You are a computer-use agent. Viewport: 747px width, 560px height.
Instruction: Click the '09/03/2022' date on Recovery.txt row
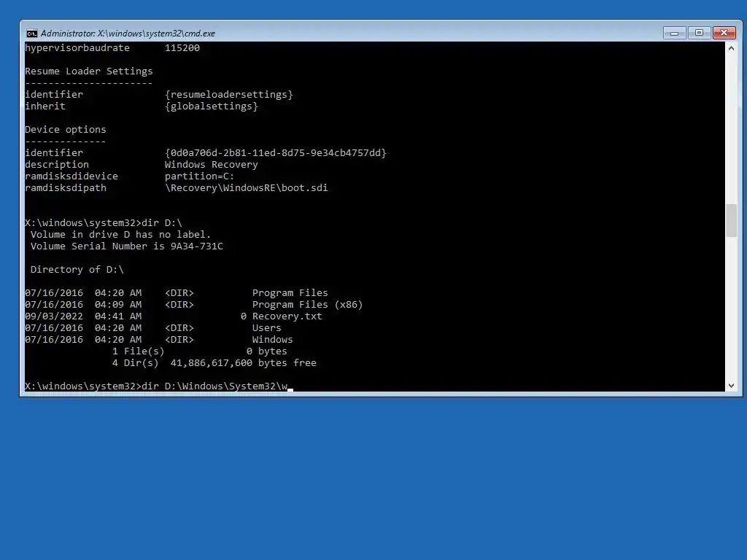(x=54, y=316)
